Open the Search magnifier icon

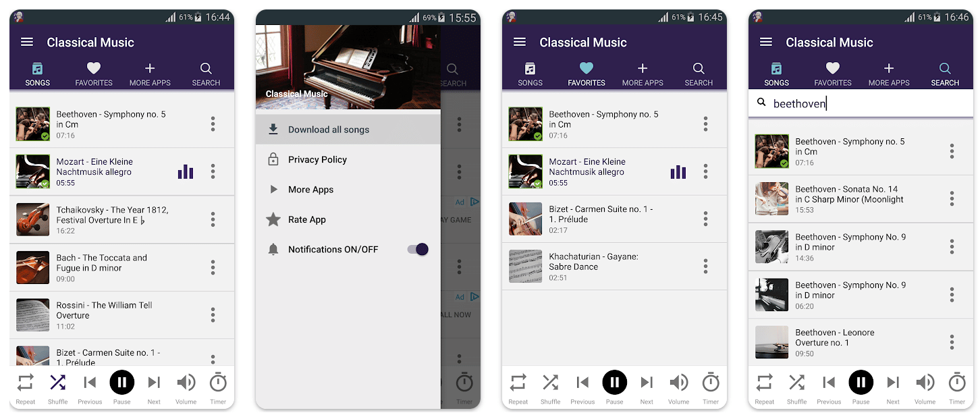[206, 69]
